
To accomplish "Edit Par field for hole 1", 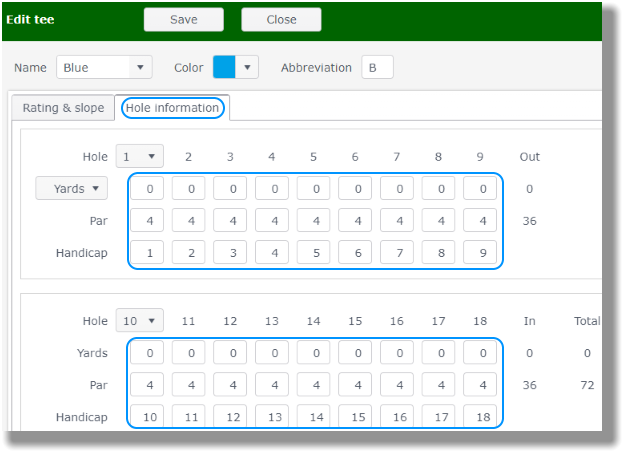I will pyautogui.click(x=147, y=220).
